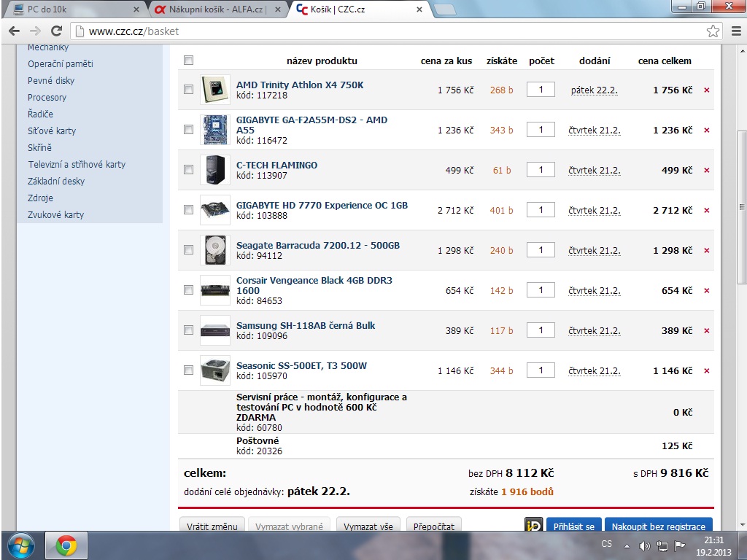Open Síťové karty category
The height and width of the screenshot is (560, 747).
pyautogui.click(x=52, y=131)
